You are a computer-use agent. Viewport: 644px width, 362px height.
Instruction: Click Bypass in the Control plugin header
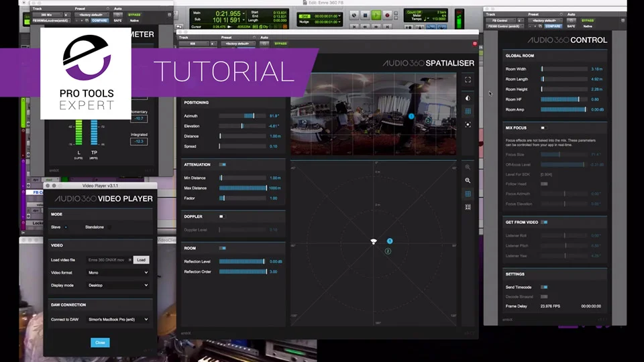pos(588,20)
